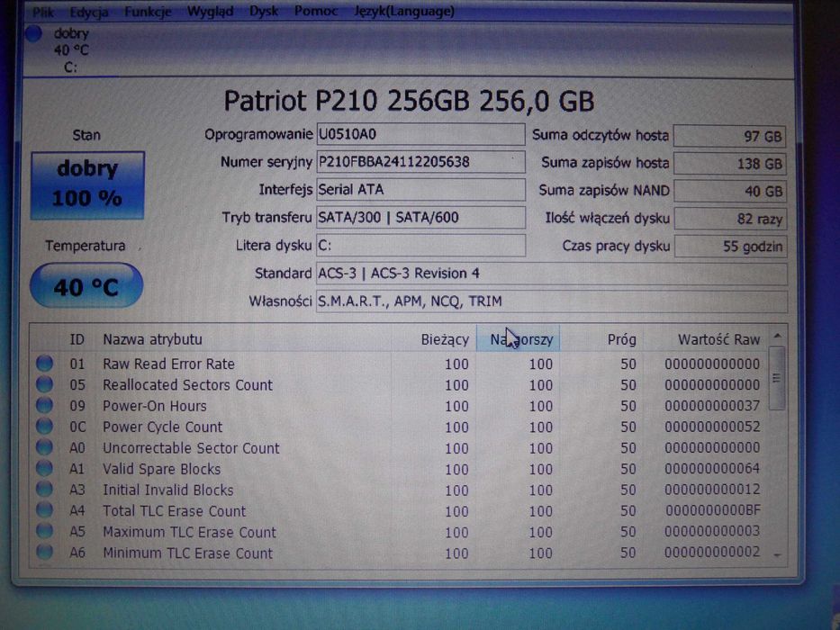Click raw value 000000000064

pyautogui.click(x=712, y=468)
